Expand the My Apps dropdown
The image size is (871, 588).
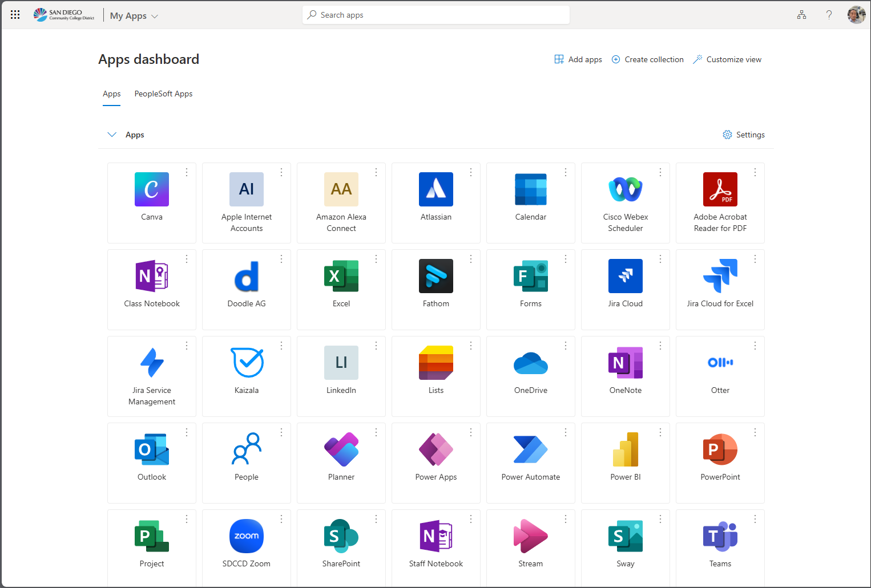click(x=134, y=16)
